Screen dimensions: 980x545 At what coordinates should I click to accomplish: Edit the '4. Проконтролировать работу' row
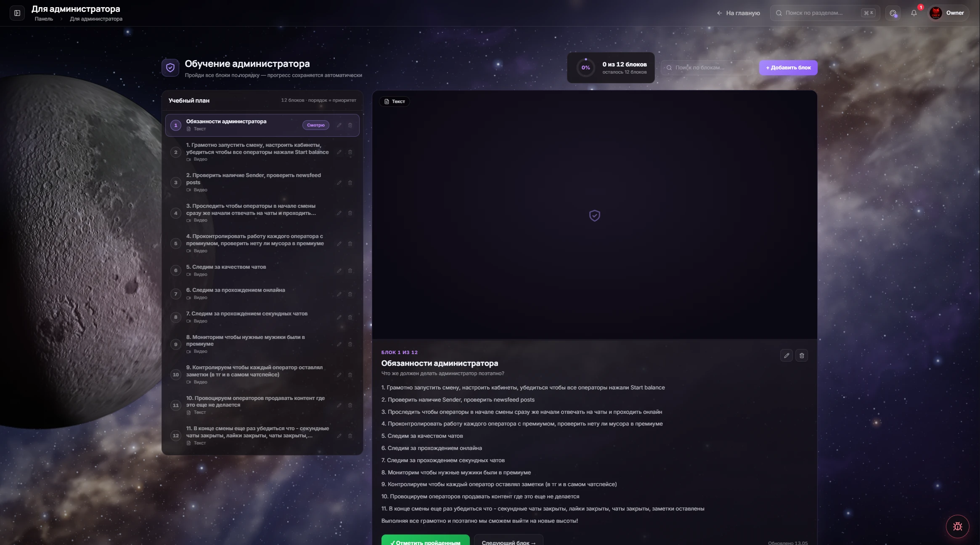(x=339, y=244)
